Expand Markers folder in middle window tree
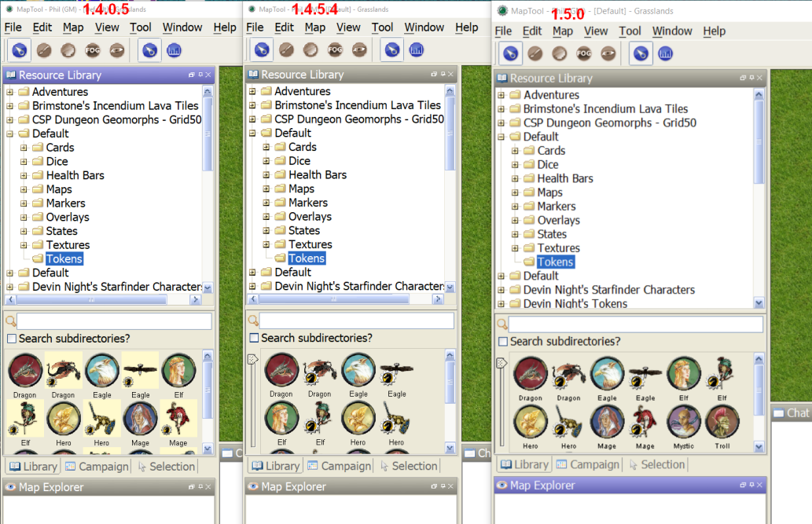This screenshot has height=524, width=812. pos(266,203)
